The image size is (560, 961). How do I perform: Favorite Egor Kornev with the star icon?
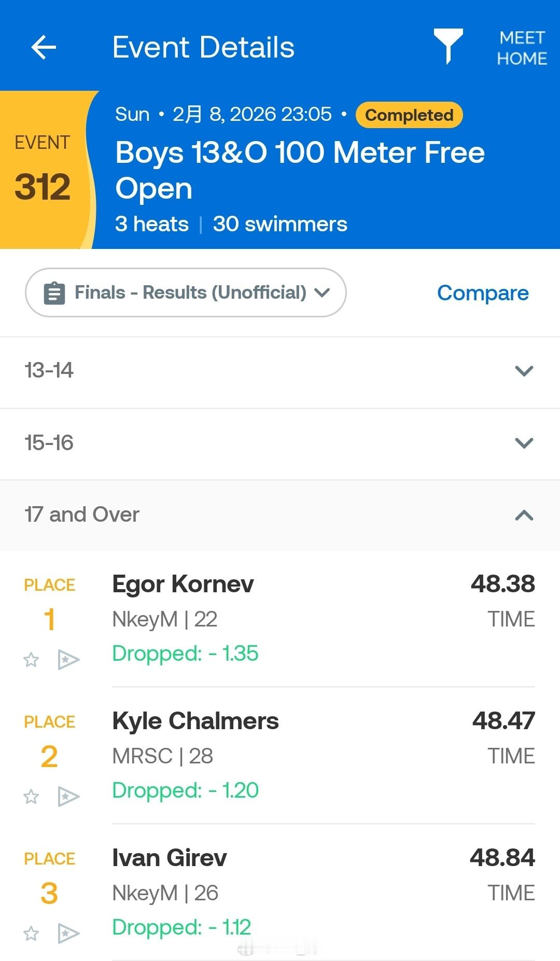click(31, 660)
